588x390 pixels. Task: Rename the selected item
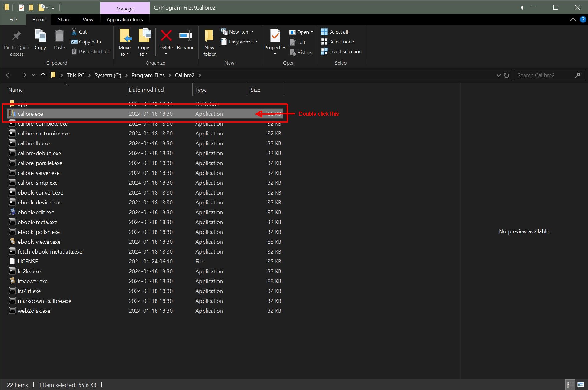186,40
